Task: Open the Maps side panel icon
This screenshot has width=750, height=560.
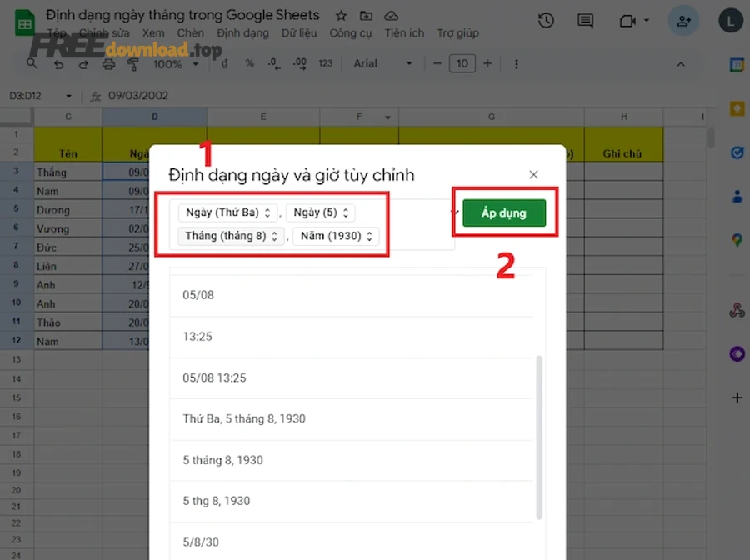Action: [737, 240]
